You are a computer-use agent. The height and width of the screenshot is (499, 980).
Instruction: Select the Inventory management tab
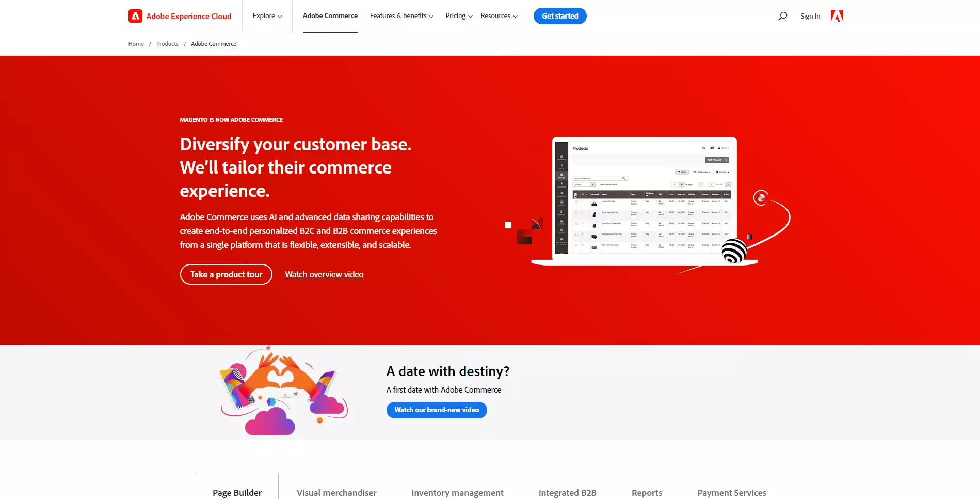(457, 492)
